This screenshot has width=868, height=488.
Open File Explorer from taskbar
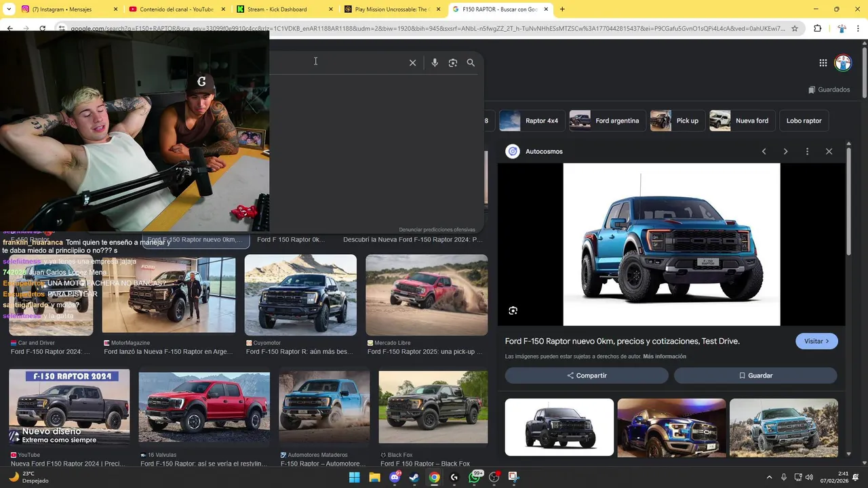click(x=374, y=477)
